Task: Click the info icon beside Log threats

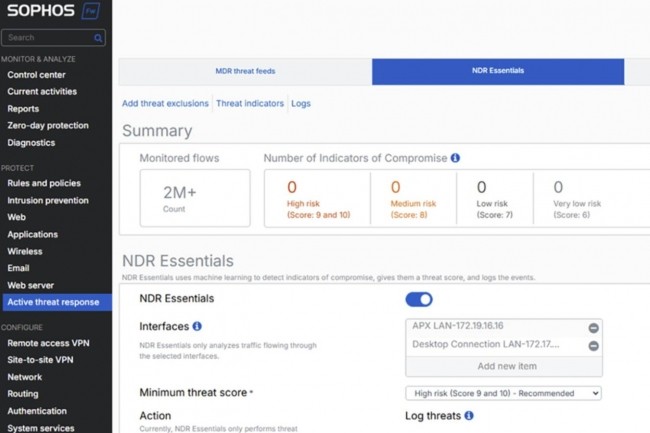Action: (468, 415)
